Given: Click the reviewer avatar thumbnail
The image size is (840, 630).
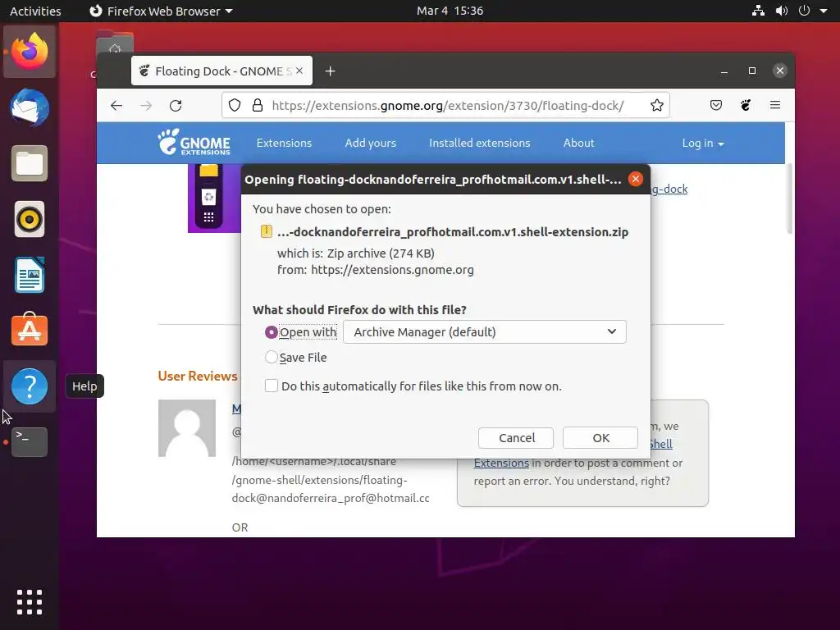Looking at the screenshot, I should (187, 428).
